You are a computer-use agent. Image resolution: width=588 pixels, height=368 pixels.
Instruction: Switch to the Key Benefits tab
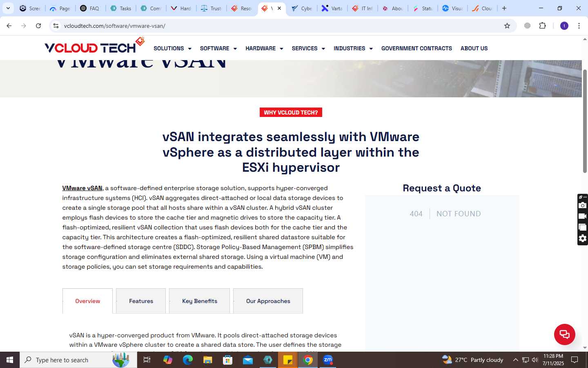(199, 301)
